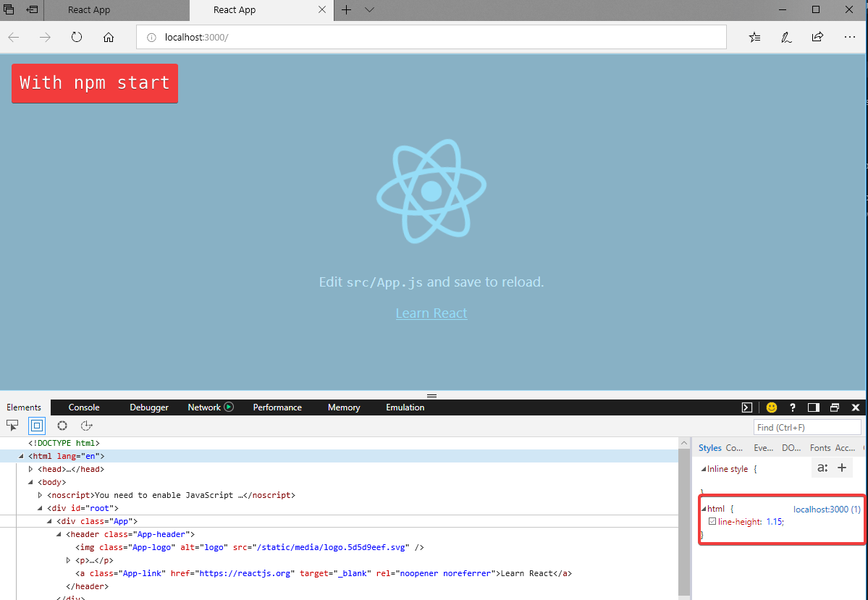Switch to the Console tab
This screenshot has height=600, width=868.
[x=84, y=407]
